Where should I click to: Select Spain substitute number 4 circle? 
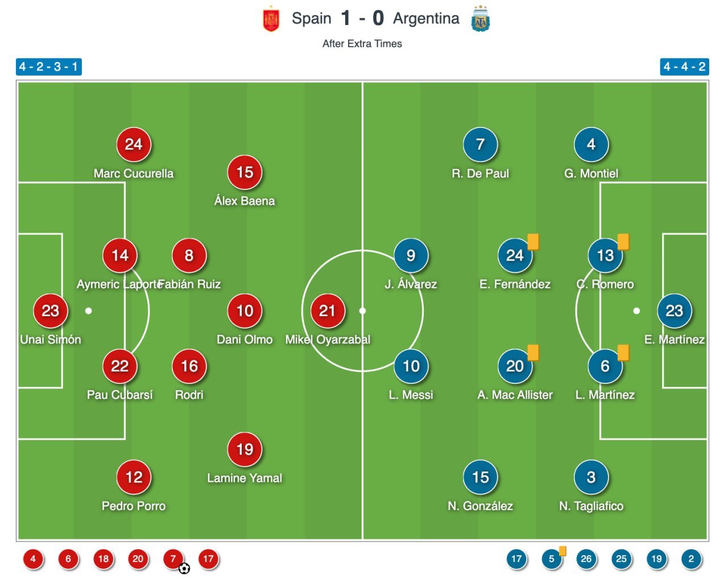click(33, 559)
